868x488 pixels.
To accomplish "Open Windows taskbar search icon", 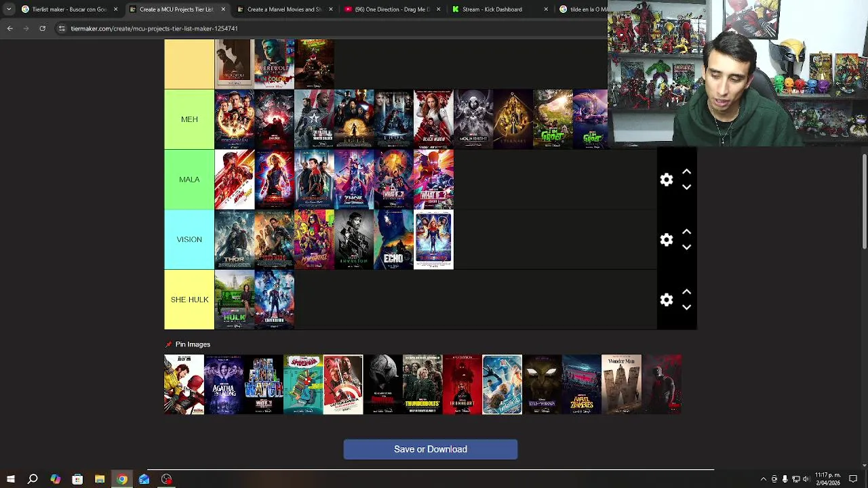I will [33, 479].
